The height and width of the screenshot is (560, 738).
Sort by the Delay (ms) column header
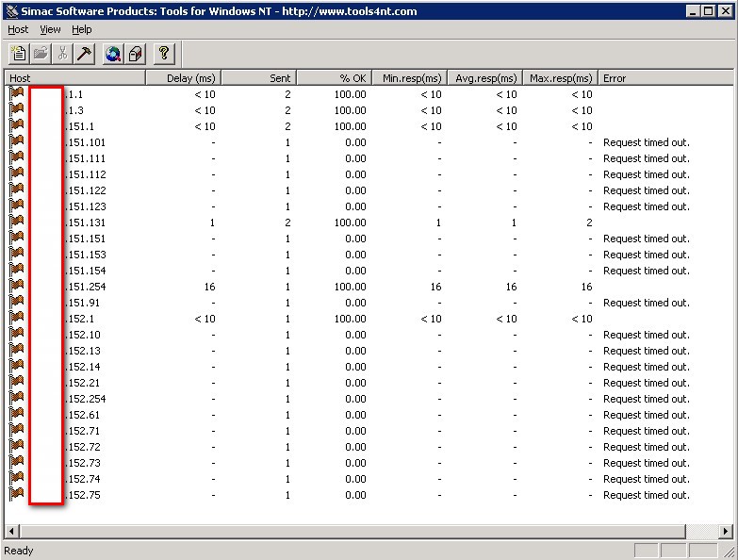pyautogui.click(x=183, y=78)
